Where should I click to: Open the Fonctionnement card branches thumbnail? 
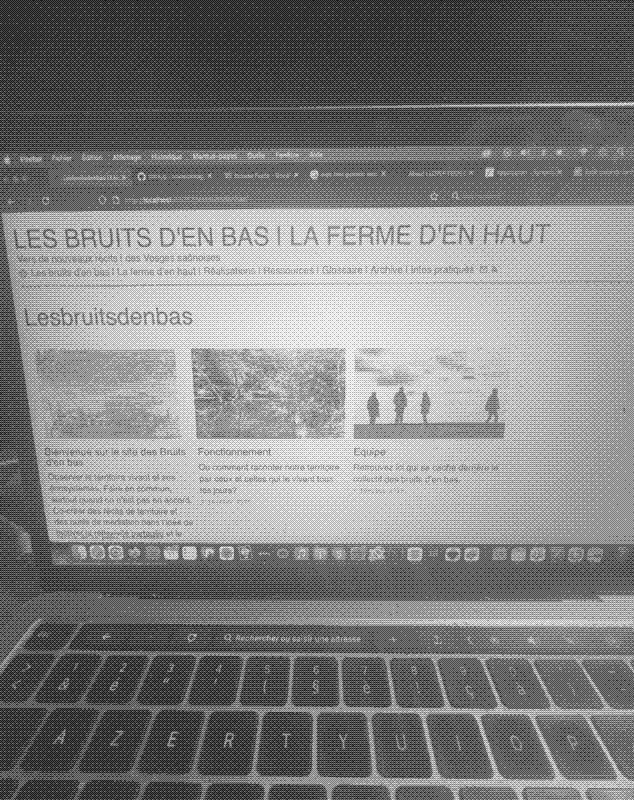(268, 393)
